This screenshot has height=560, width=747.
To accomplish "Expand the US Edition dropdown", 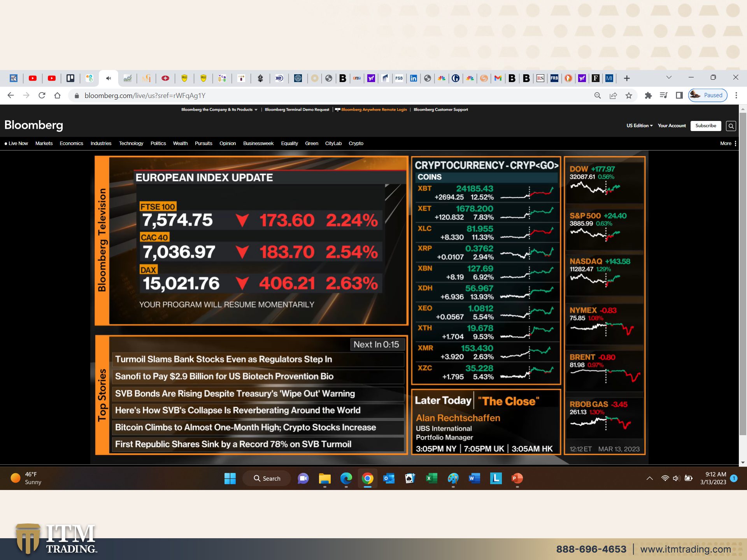I will (x=640, y=126).
